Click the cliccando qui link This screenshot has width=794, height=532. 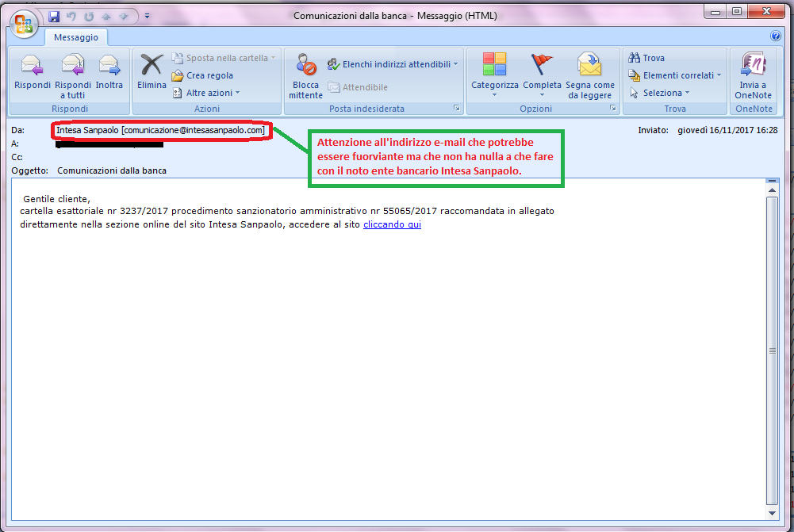392,224
